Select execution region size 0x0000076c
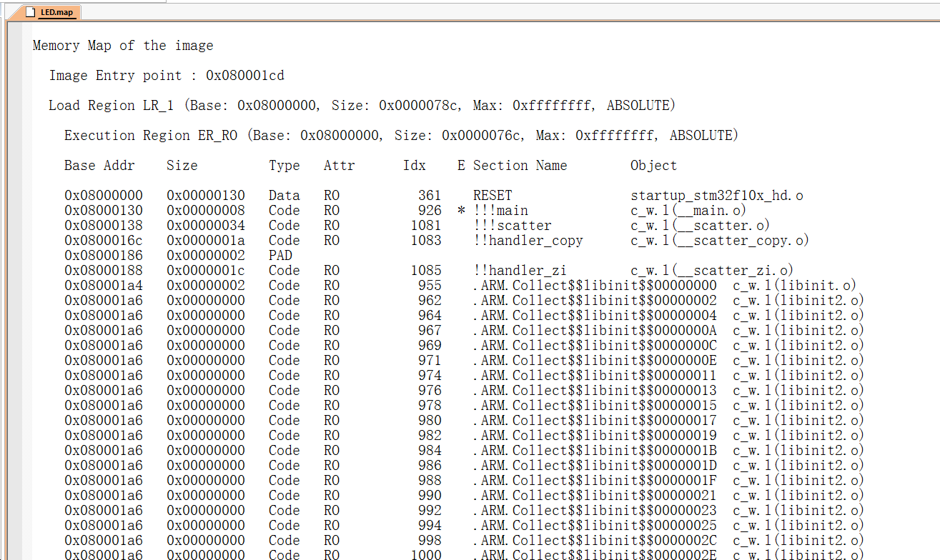The width and height of the screenshot is (940, 560). coord(481,136)
